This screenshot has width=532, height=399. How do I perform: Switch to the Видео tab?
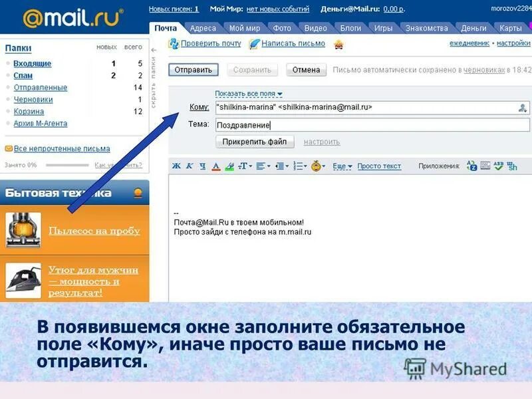(x=315, y=28)
